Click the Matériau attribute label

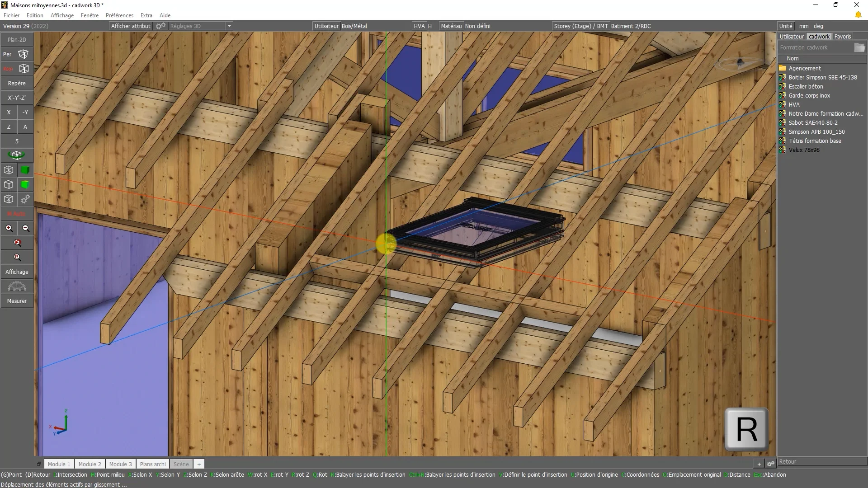[451, 26]
